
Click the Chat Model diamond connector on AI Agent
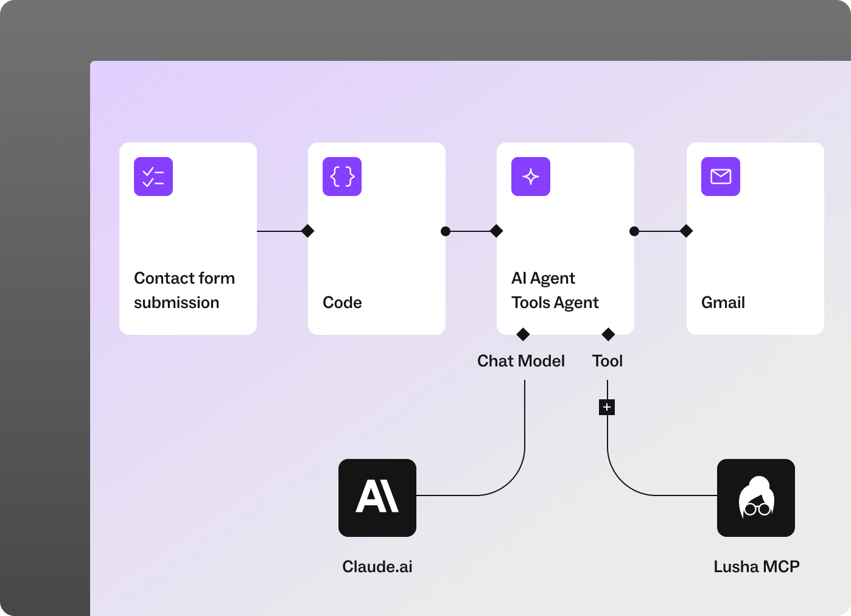523,334
